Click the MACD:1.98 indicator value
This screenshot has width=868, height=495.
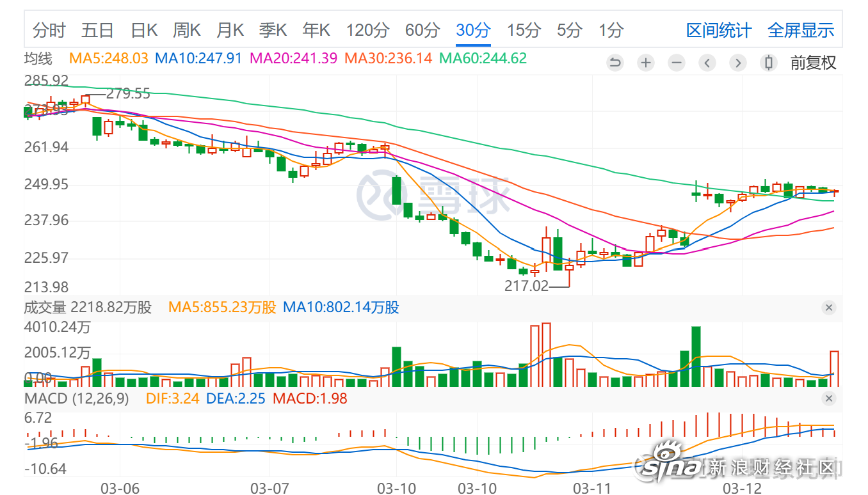click(310, 399)
